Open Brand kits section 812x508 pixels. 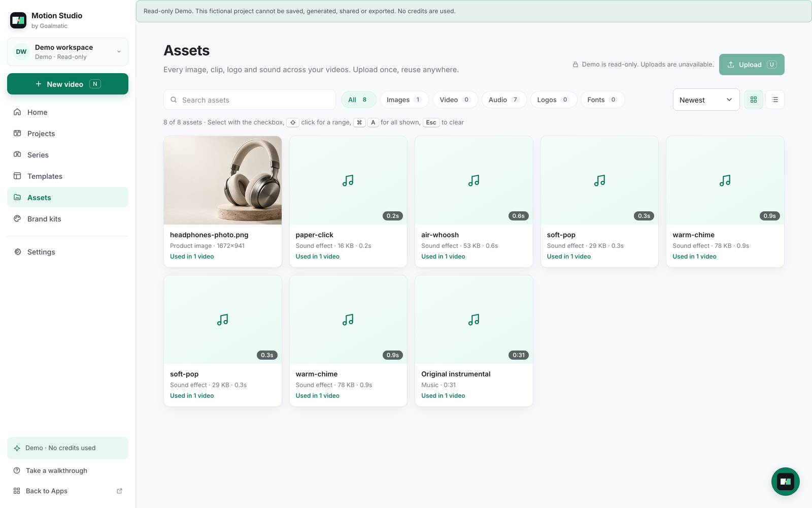point(67,219)
